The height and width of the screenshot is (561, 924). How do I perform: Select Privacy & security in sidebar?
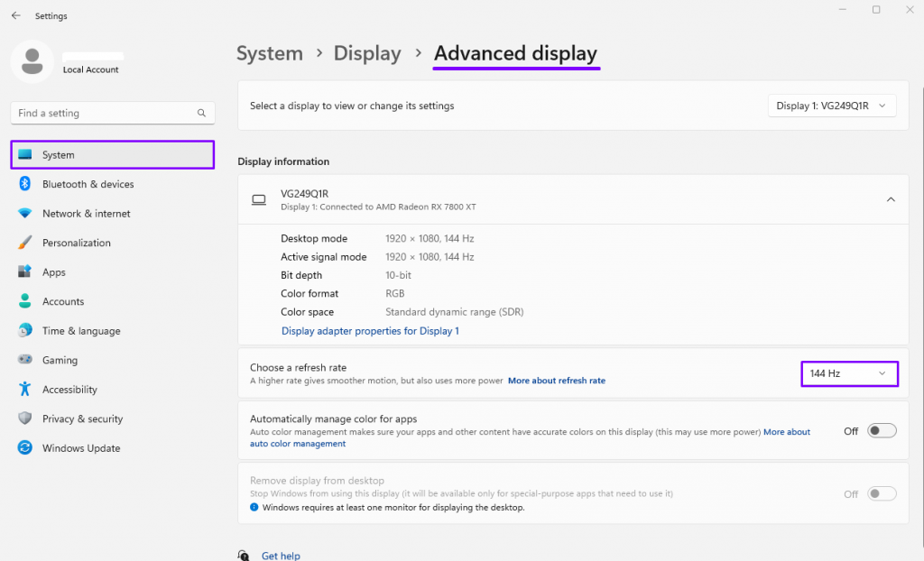(82, 418)
